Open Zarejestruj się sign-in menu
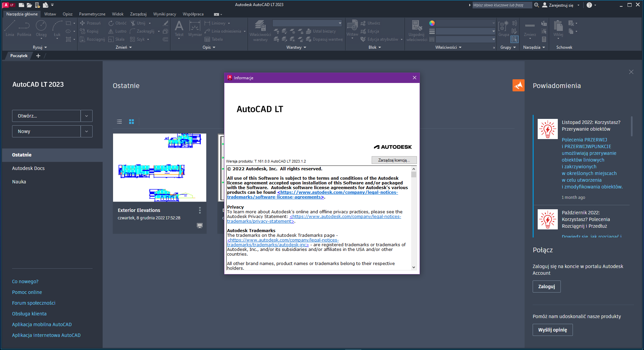This screenshot has height=350, width=644. (561, 5)
